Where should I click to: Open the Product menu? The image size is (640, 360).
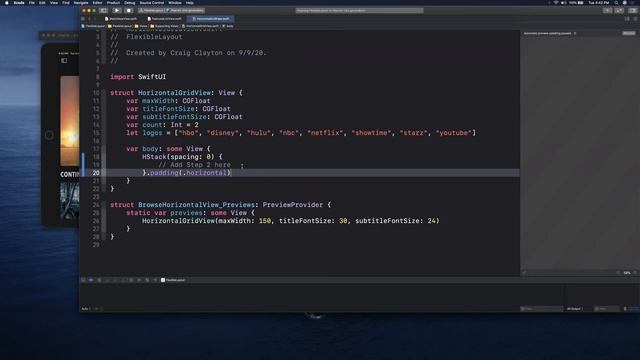[x=113, y=2]
